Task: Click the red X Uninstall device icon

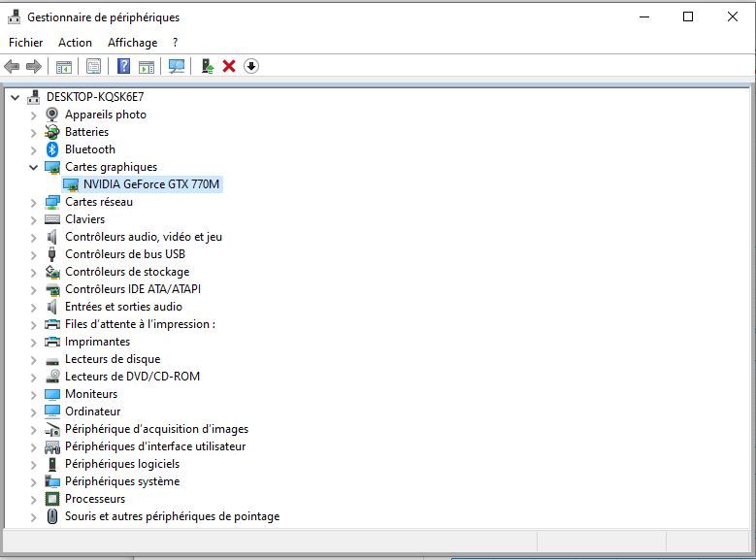Action: (229, 66)
